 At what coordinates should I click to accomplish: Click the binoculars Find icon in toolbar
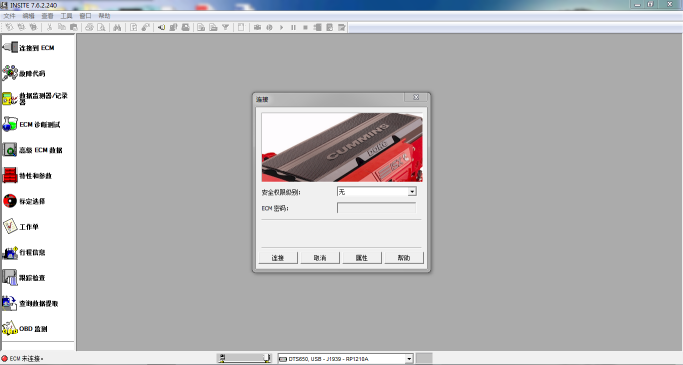[117, 27]
